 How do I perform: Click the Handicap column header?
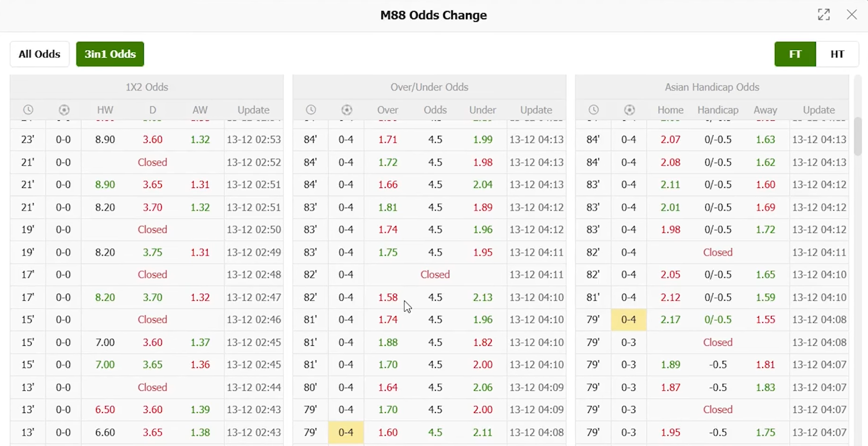pos(718,110)
